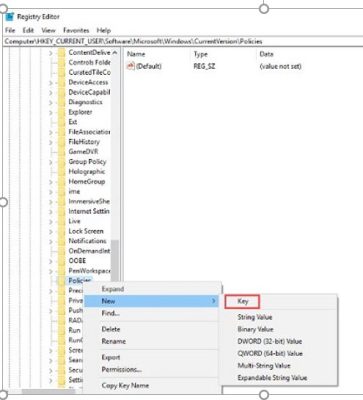Click the GameDVR folder icon
The image size is (363, 400).
click(x=62, y=152)
